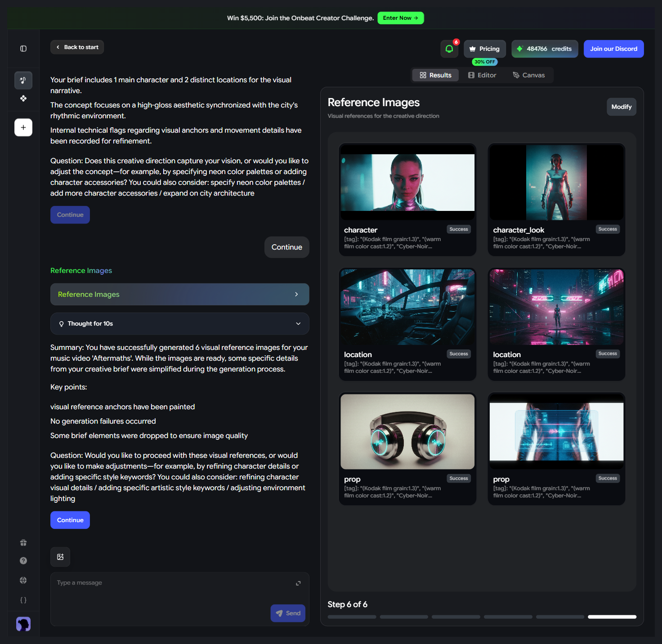Open the user avatar profile
This screenshot has height=644, width=662.
[23, 624]
